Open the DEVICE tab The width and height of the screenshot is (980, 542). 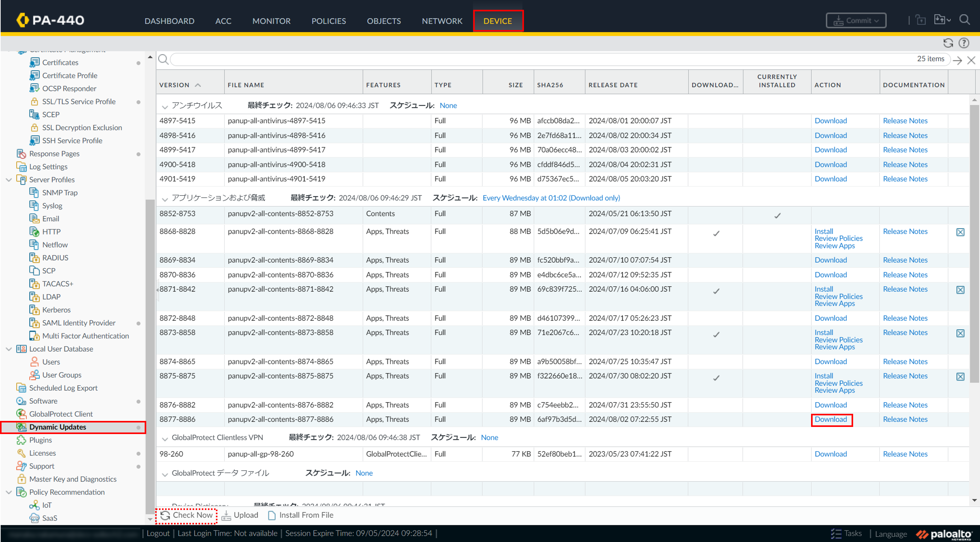(x=498, y=21)
